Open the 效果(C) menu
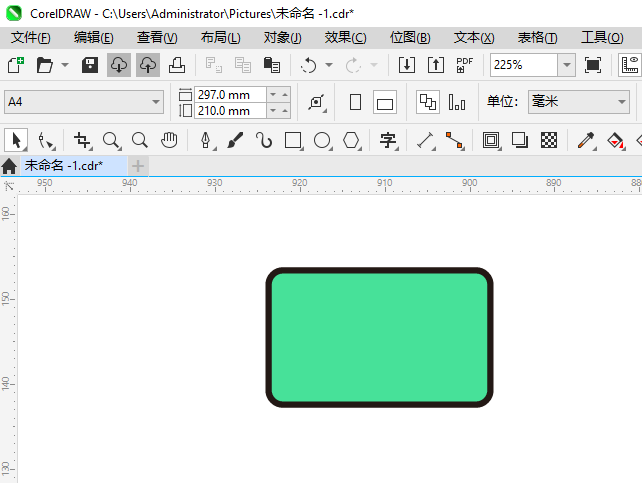Image resolution: width=642 pixels, height=483 pixels. point(346,38)
